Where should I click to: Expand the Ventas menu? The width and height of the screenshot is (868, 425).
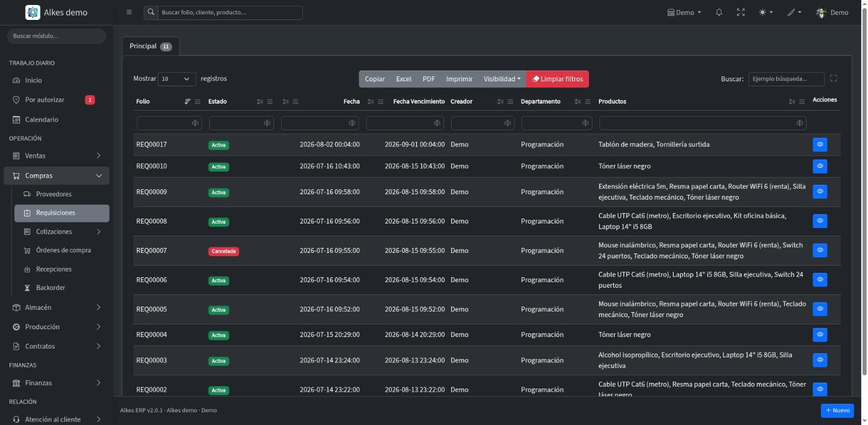tap(56, 156)
